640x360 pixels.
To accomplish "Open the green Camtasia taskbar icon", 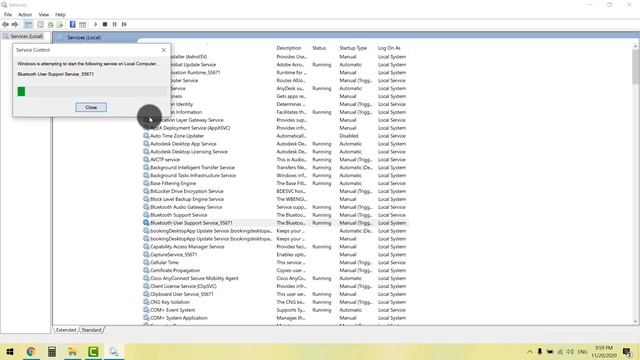I will coord(93,351).
